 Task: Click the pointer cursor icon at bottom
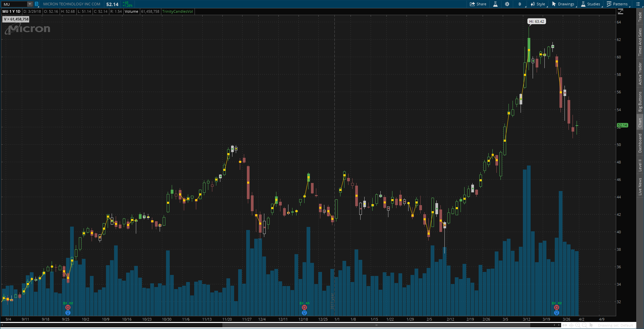click(591, 325)
